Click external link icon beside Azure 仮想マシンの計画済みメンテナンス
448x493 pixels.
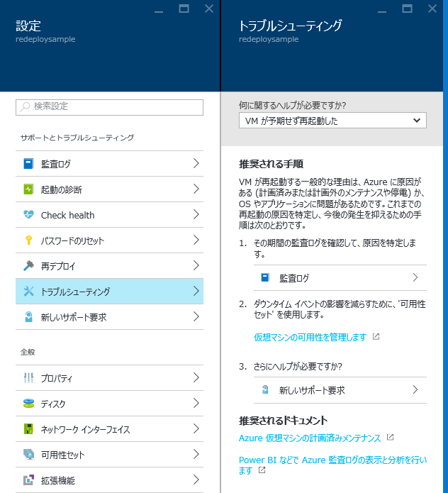coord(390,438)
